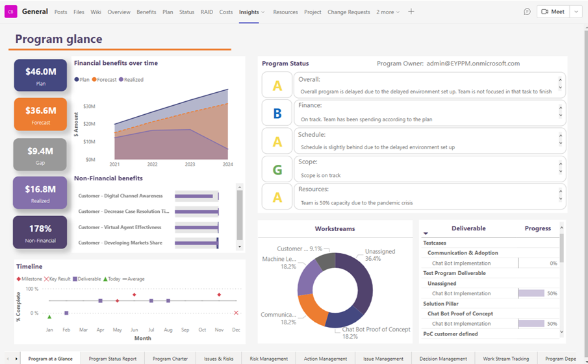Open the Risk Management report page tab
Screen dimensions: 588x364
[x=268, y=358]
